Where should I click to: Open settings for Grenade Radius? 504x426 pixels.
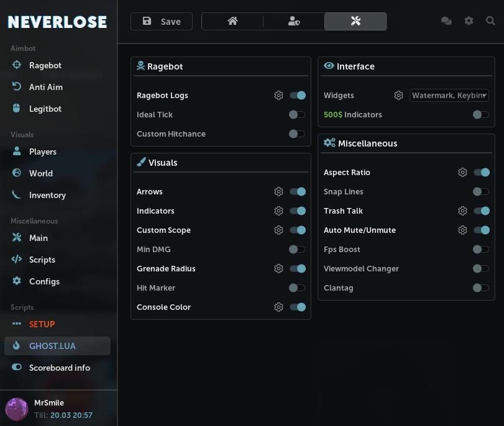click(279, 268)
